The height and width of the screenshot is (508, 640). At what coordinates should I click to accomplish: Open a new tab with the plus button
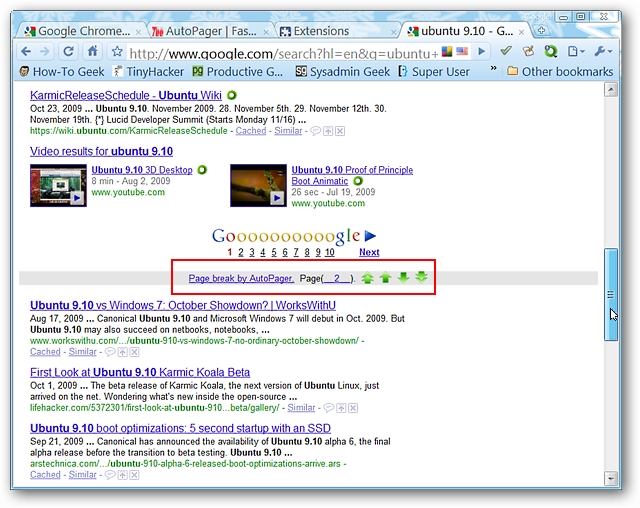coord(542,30)
